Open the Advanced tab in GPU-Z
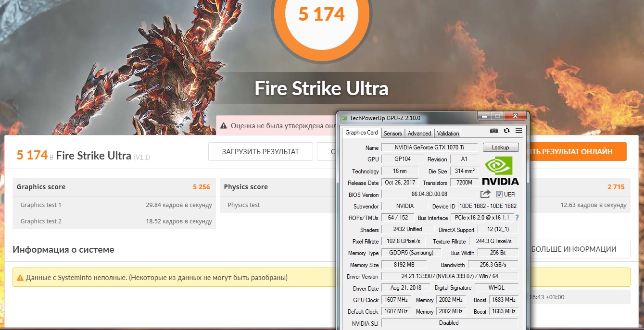 click(419, 134)
